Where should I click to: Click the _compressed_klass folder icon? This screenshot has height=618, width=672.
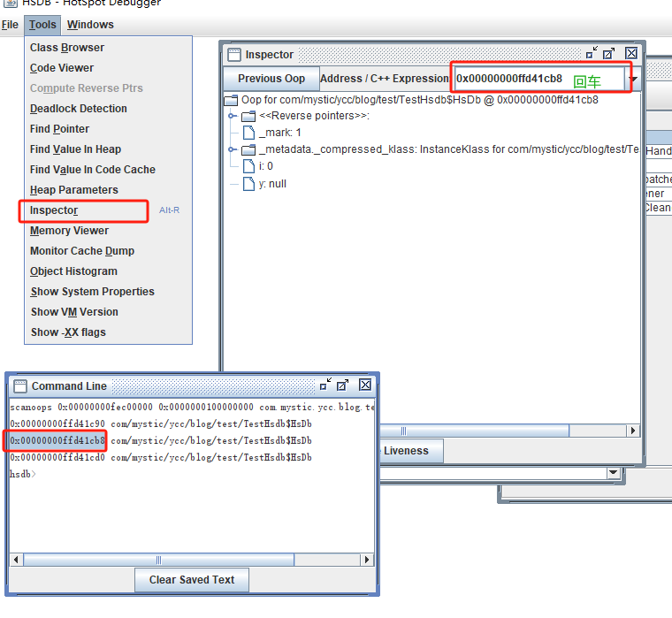click(x=248, y=149)
